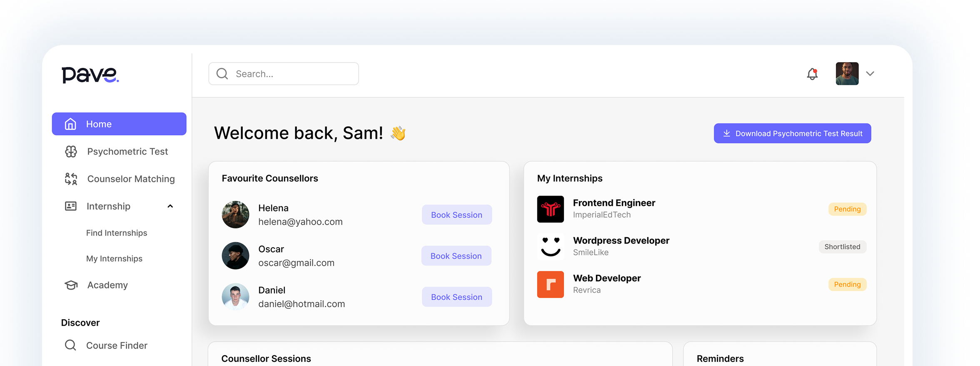
Task: Click the Course Finder magnifier icon
Action: tap(70, 345)
